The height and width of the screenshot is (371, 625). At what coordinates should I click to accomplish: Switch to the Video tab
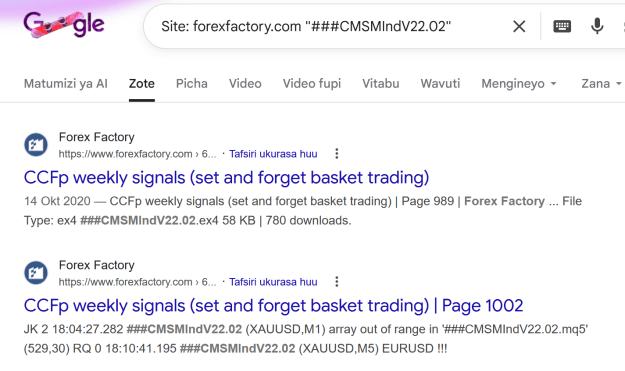click(245, 84)
